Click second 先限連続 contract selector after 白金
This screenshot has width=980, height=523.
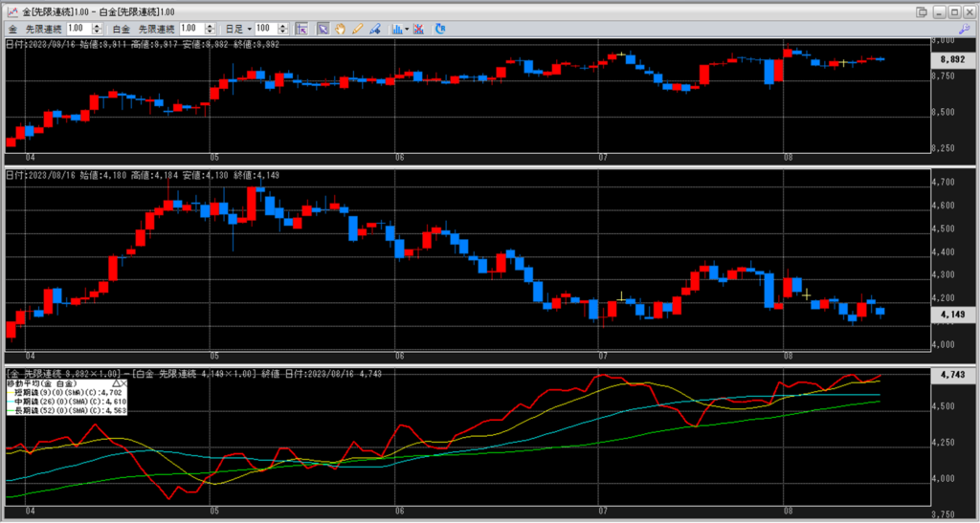click(x=157, y=29)
